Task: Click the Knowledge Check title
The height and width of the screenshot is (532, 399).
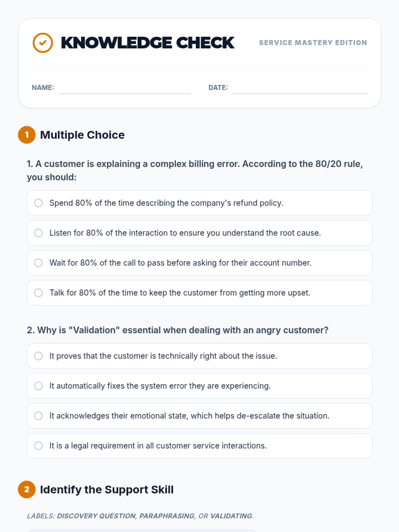Action: pos(148,43)
